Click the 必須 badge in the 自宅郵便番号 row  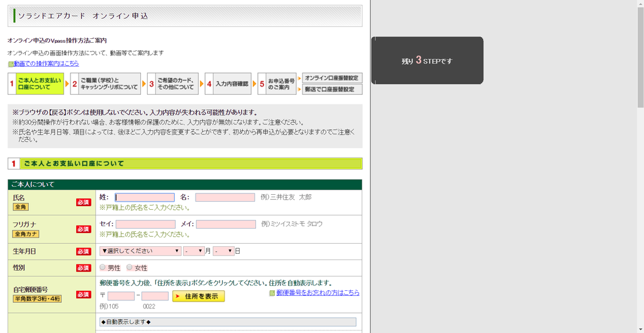pos(84,295)
